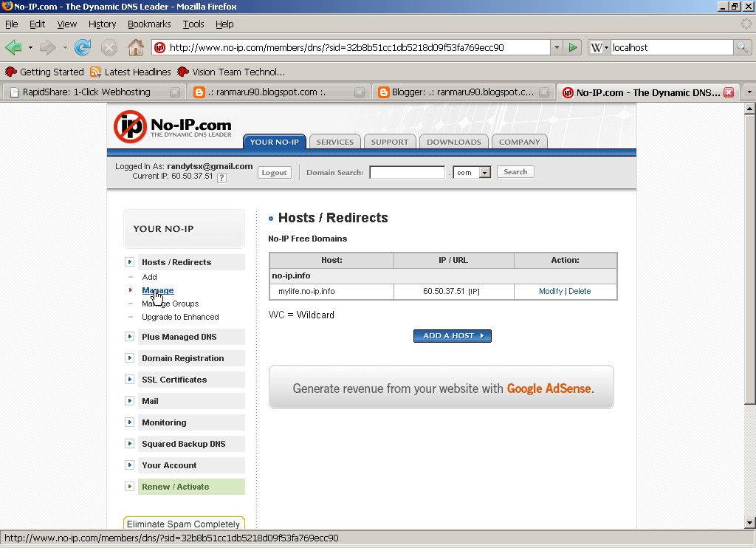Expand the Hosts / Redirects section arrow
The image size is (756, 548).
(129, 262)
